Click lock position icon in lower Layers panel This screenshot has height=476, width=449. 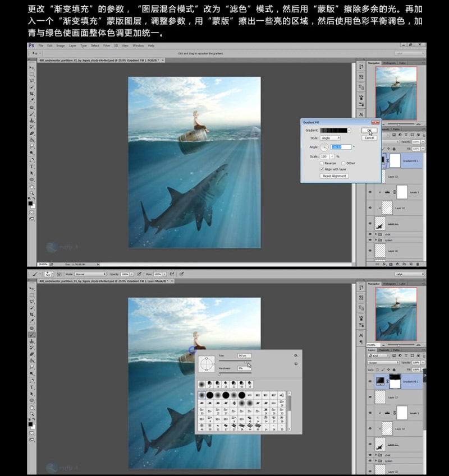point(388,369)
